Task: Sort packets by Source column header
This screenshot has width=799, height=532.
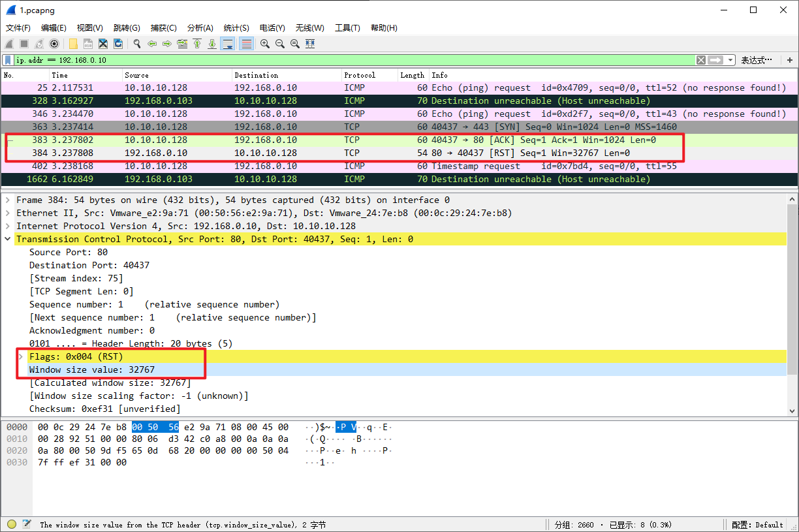Action: 177,75
